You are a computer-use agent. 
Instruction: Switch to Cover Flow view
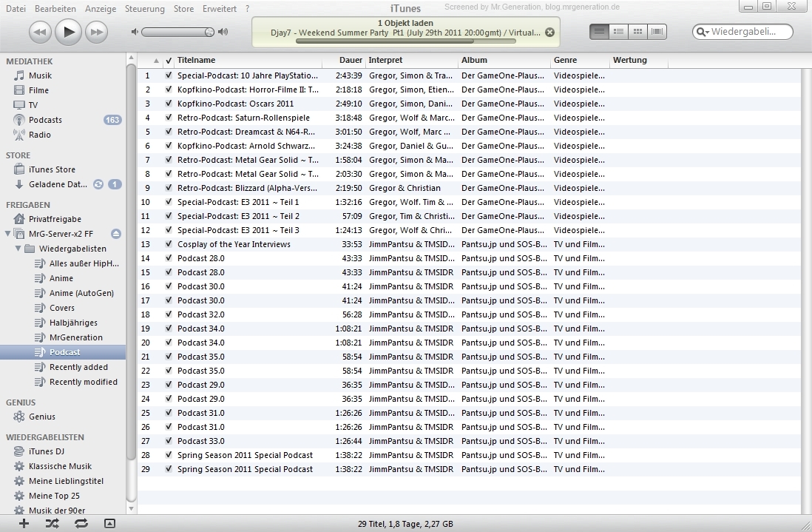point(657,32)
